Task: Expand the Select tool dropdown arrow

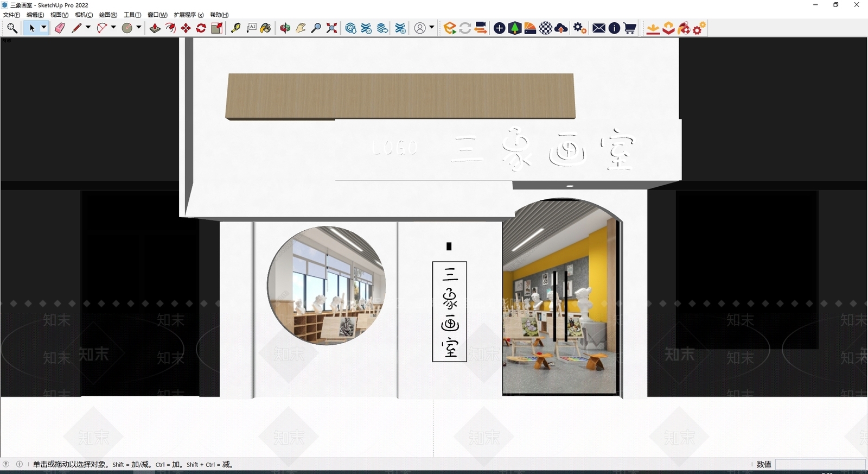Action: click(44, 28)
